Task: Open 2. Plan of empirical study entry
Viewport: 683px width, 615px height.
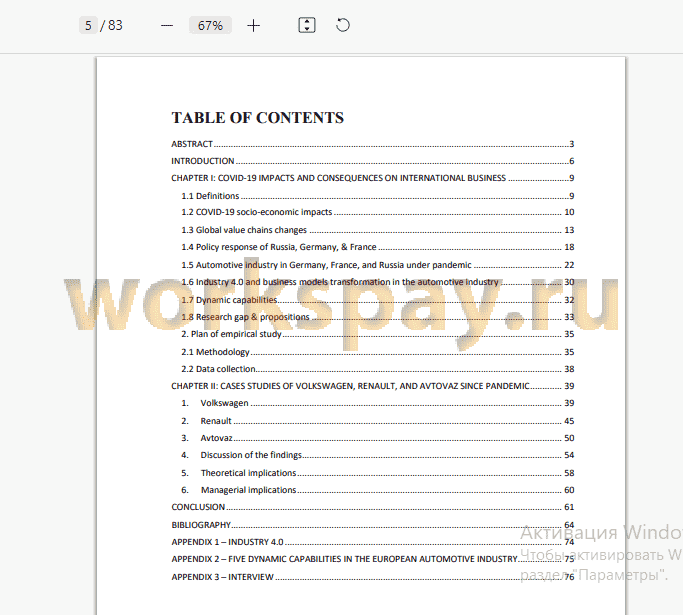Action: pyautogui.click(x=378, y=334)
